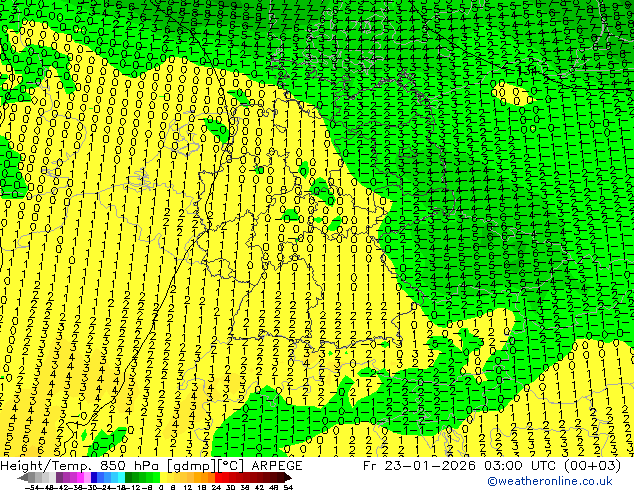634x490 pixels.
Task: Click the forecast step "(00+03)"
Action: coord(594,466)
